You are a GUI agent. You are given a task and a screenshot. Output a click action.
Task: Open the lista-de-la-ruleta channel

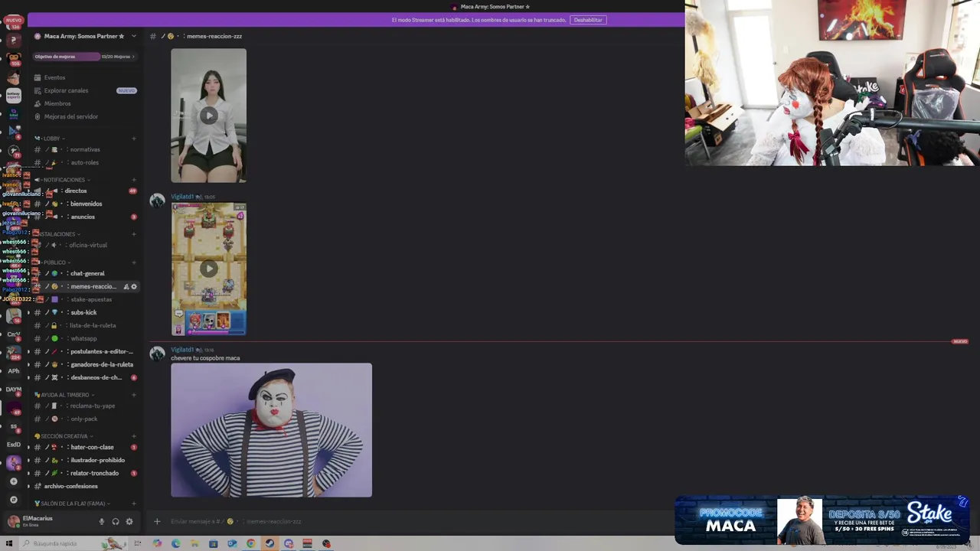click(84, 325)
